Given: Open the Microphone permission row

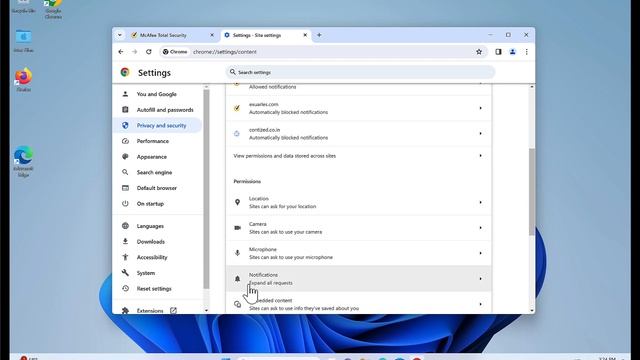Looking at the screenshot, I should point(358,253).
